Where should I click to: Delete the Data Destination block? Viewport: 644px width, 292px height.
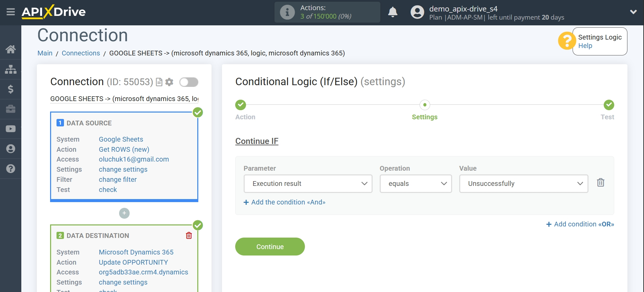189,236
